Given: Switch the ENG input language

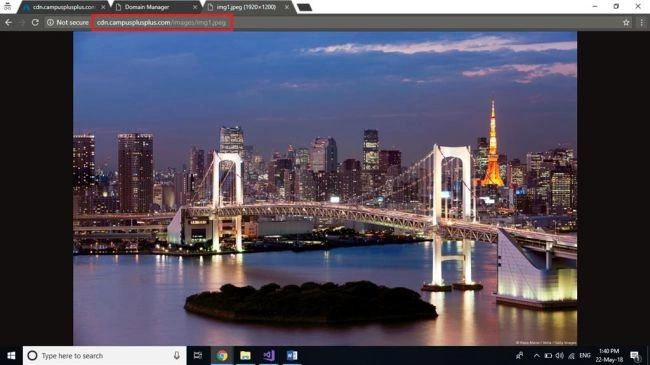Looking at the screenshot, I should [585, 355].
